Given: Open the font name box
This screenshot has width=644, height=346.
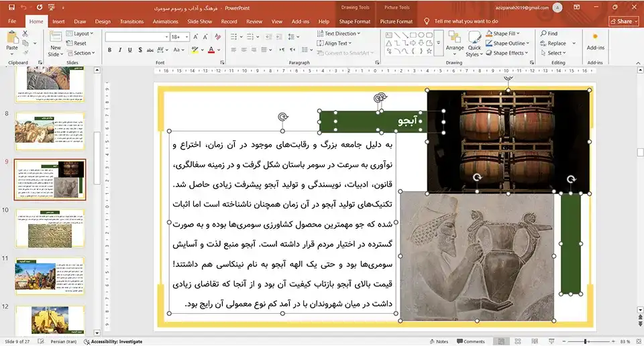Looking at the screenshot, I should [x=137, y=36].
